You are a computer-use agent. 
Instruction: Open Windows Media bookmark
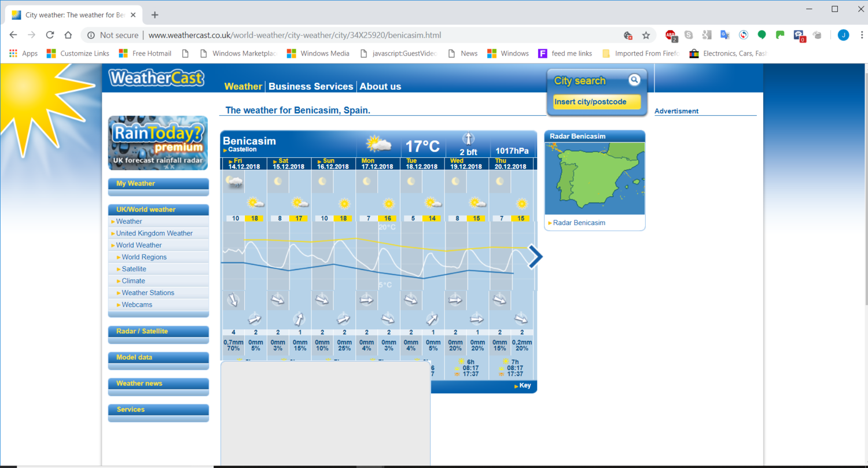[318, 53]
